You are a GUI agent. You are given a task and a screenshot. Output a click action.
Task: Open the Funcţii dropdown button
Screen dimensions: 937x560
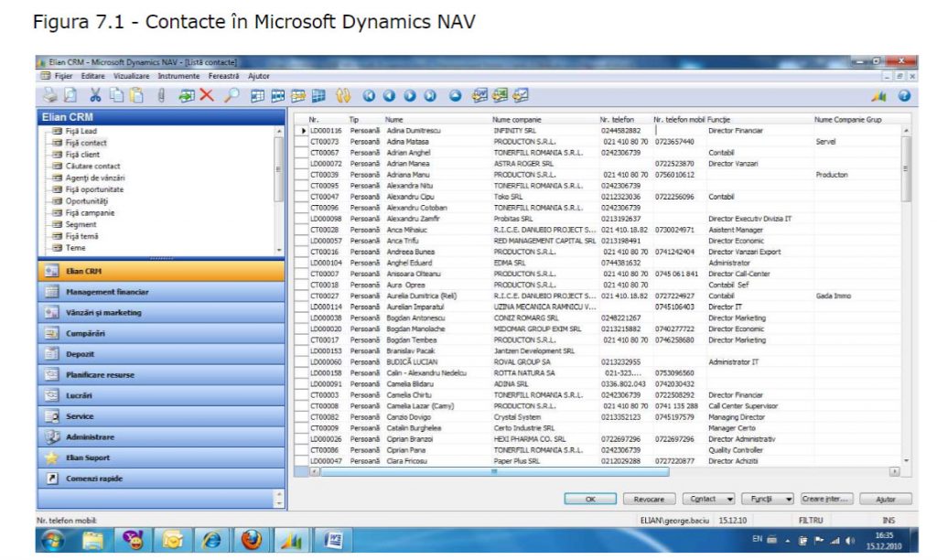pyautogui.click(x=768, y=499)
